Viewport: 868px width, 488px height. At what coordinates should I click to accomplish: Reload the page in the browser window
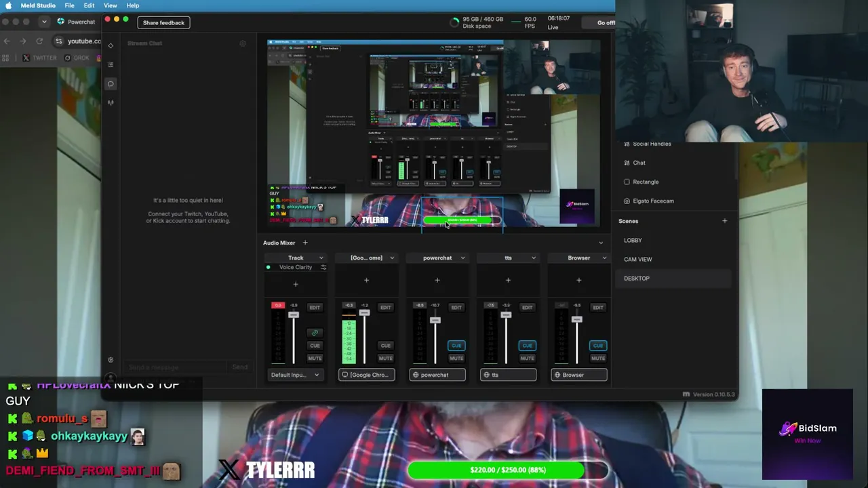point(39,41)
